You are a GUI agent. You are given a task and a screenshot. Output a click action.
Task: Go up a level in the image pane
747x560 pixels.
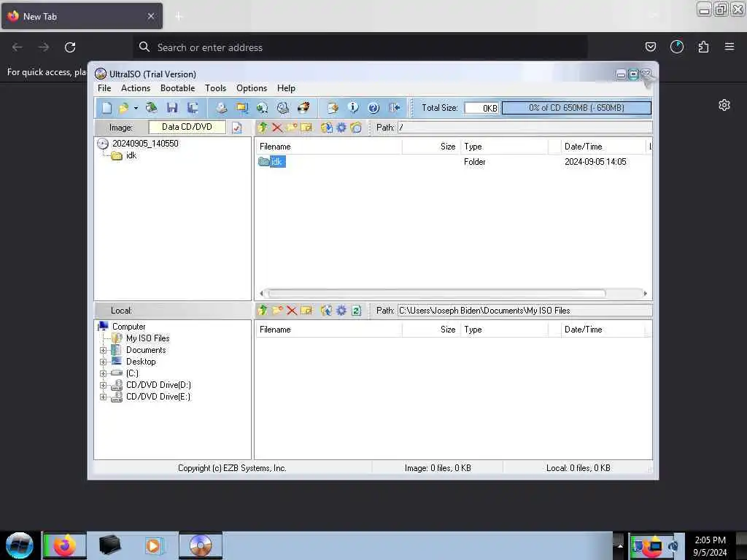[263, 128]
